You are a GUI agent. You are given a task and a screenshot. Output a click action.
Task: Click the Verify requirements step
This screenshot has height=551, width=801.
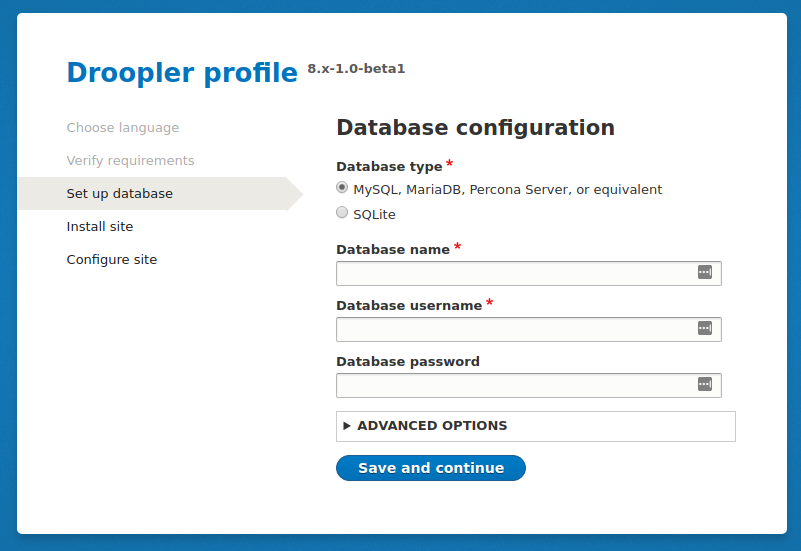130,161
